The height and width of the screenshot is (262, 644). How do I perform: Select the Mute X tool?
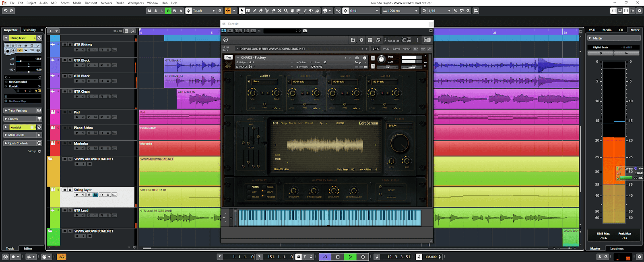[280, 11]
